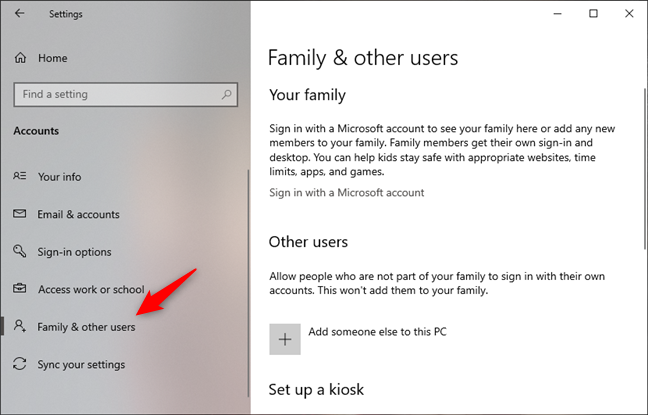
Task: Select Sign-in options in sidebar
Action: [x=74, y=252]
